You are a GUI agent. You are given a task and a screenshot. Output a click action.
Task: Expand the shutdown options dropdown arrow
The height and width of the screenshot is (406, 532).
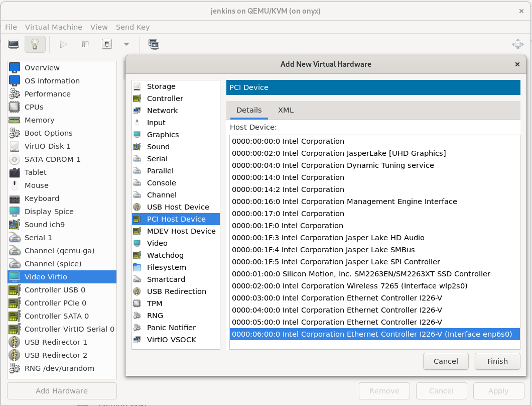tap(126, 44)
